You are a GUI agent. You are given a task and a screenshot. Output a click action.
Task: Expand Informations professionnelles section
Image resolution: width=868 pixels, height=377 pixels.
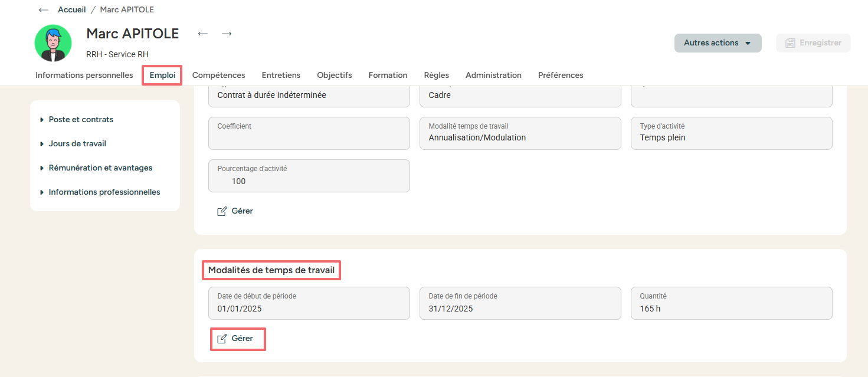tap(104, 192)
